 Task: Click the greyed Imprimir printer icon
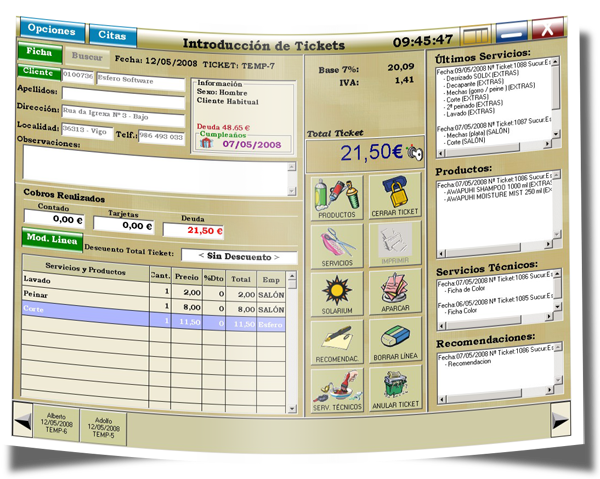coord(395,244)
